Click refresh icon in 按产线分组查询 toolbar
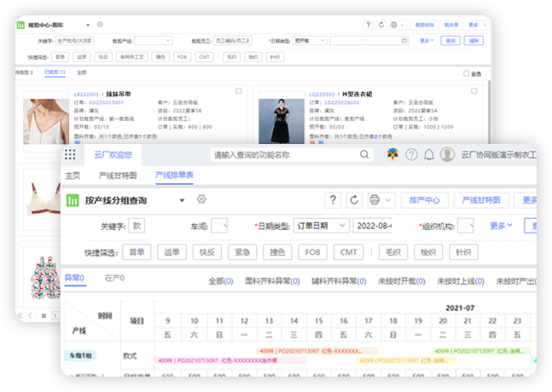552x392 pixels. (x=356, y=200)
